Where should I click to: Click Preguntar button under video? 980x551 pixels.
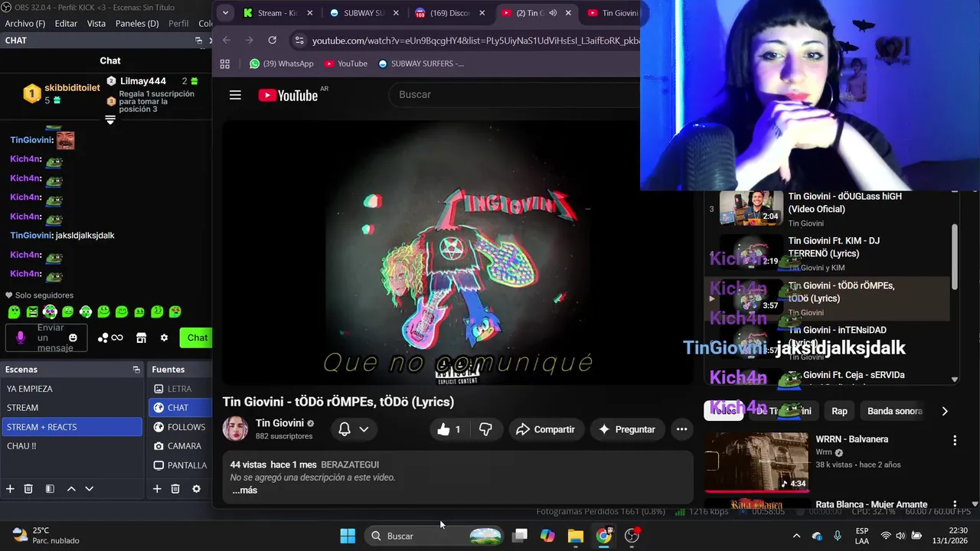click(x=627, y=429)
